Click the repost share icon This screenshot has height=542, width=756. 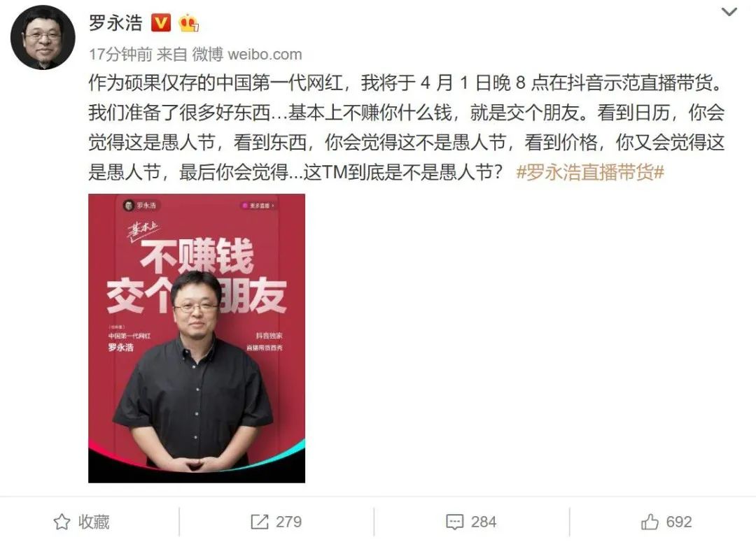(260, 522)
